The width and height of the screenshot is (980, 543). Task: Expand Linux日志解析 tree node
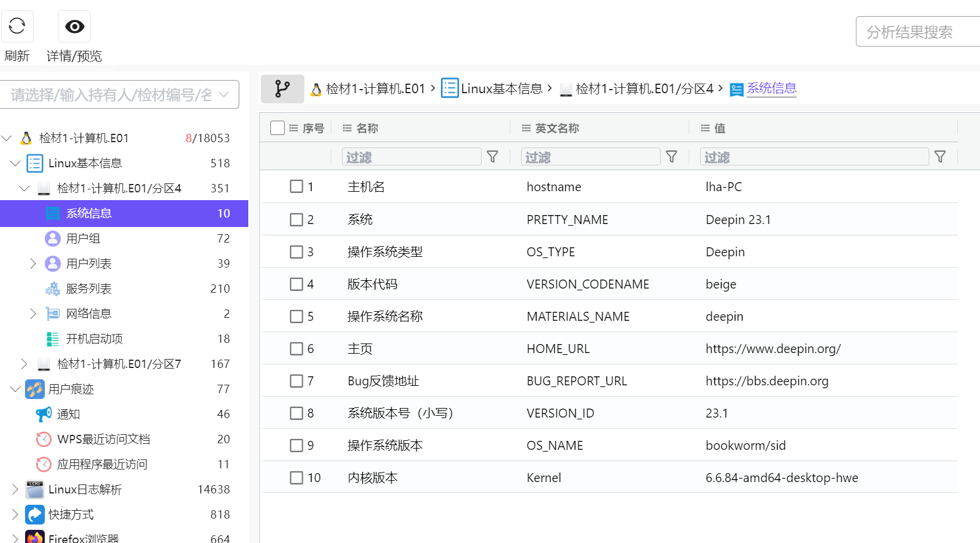coord(16,489)
